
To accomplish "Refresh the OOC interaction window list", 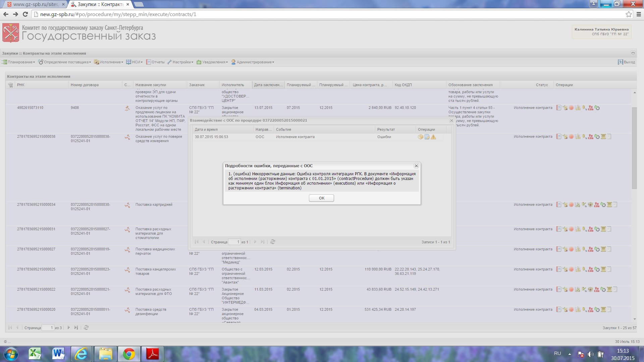I will (x=272, y=242).
